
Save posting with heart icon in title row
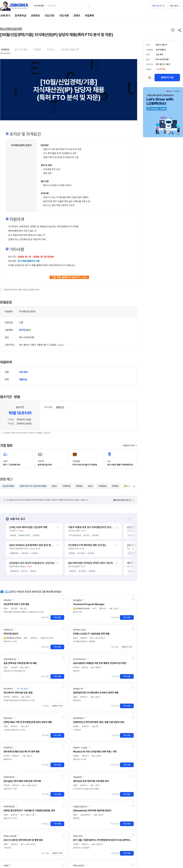(x=173, y=30)
